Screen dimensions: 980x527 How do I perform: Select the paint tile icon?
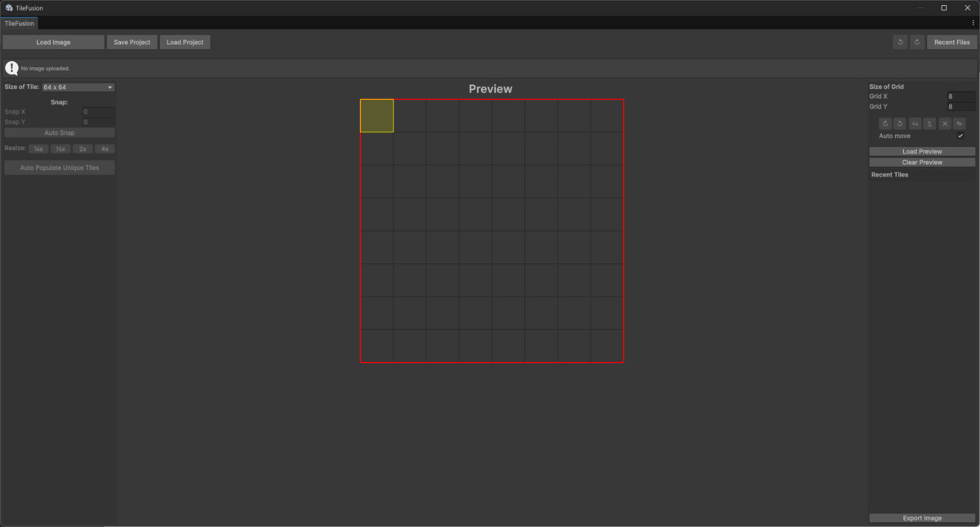960,123
